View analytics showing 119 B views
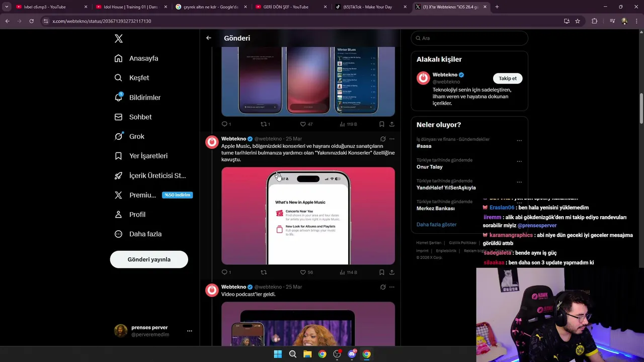Image resolution: width=644 pixels, height=362 pixels. tap(348, 124)
